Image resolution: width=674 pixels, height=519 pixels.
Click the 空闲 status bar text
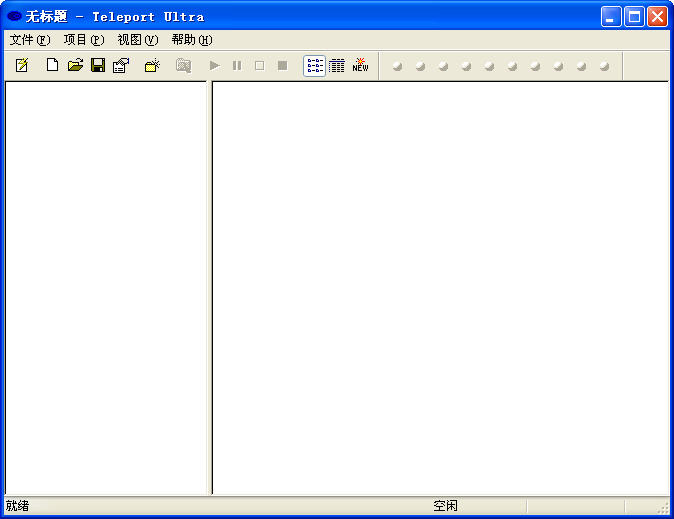tap(445, 506)
